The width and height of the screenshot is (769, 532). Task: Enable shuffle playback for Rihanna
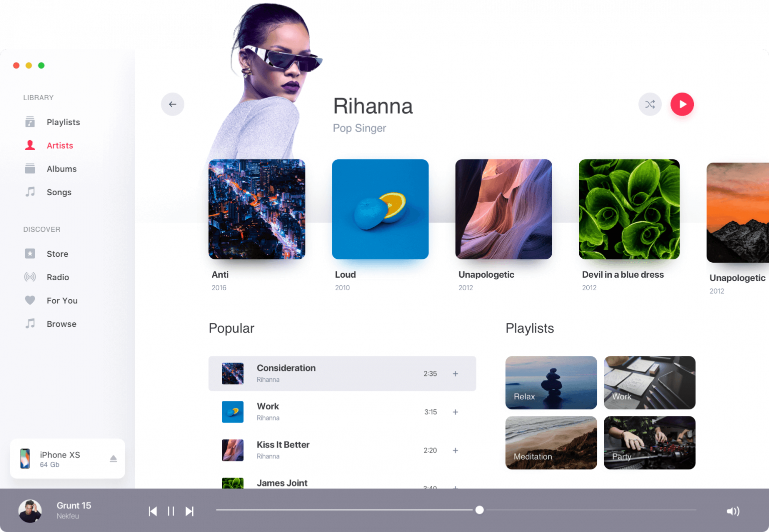[650, 104]
